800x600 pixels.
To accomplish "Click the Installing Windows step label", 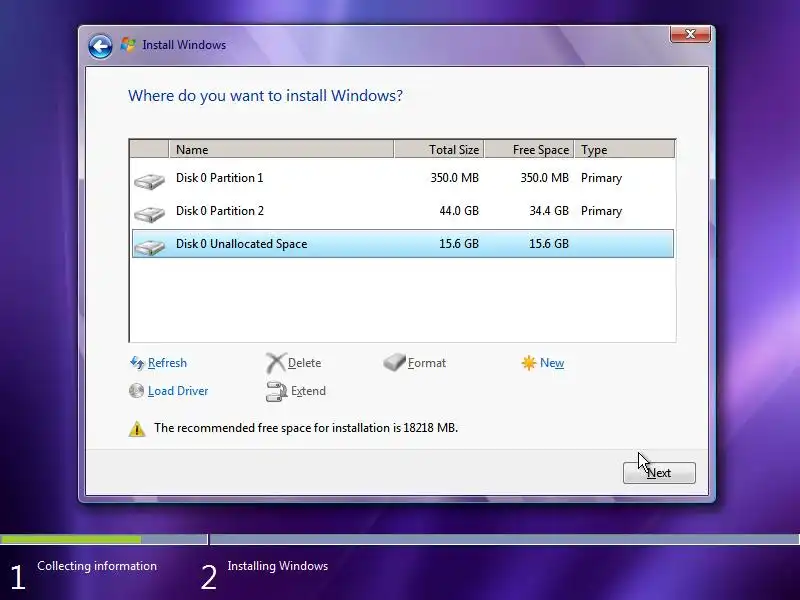I will pos(278,566).
